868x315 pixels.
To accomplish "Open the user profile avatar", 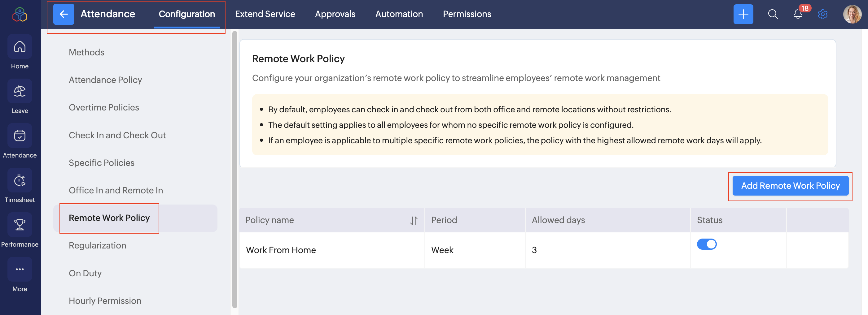I will click(852, 14).
